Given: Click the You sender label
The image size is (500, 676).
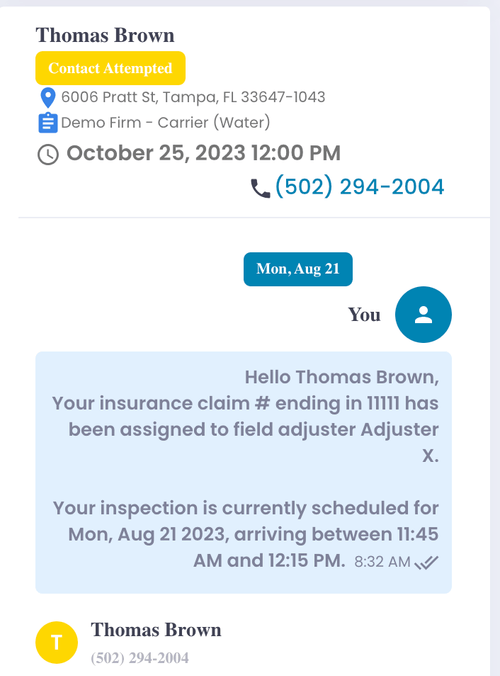Looking at the screenshot, I should [364, 315].
